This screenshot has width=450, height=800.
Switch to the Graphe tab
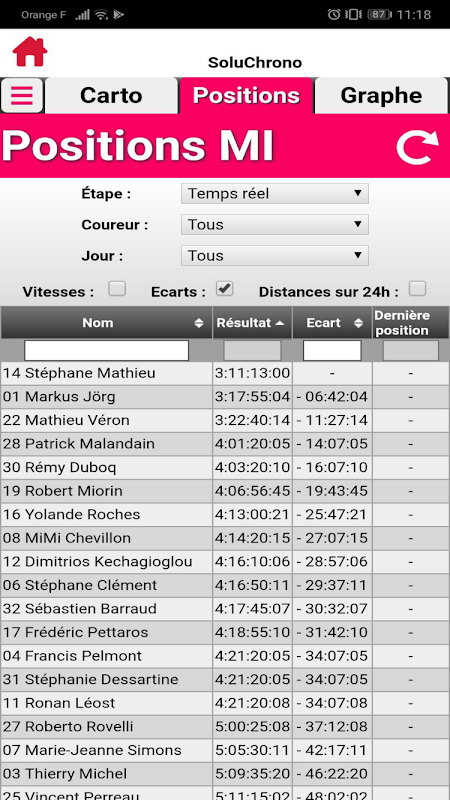(381, 95)
